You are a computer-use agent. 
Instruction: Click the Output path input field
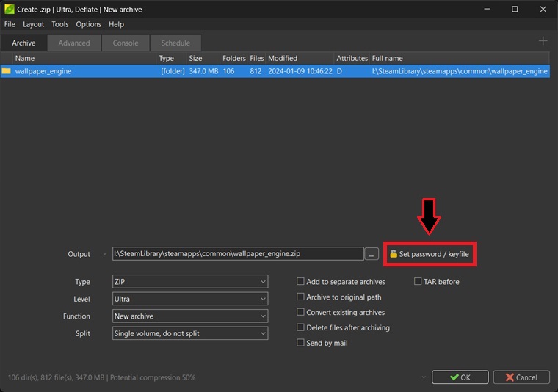[x=238, y=254]
